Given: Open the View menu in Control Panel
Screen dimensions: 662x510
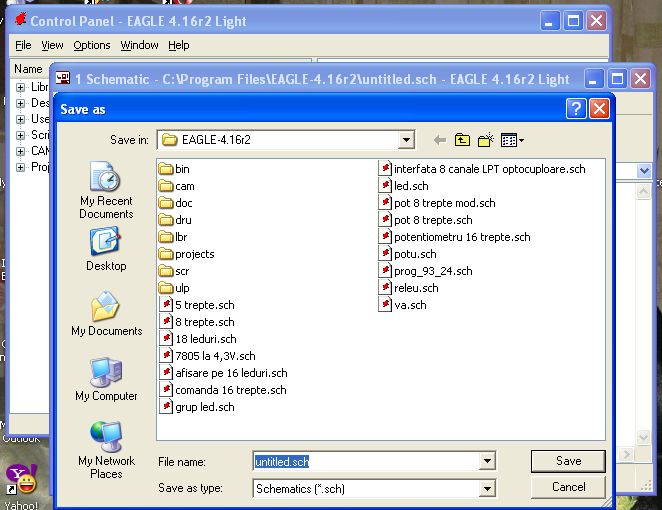Looking at the screenshot, I should click(x=52, y=45).
